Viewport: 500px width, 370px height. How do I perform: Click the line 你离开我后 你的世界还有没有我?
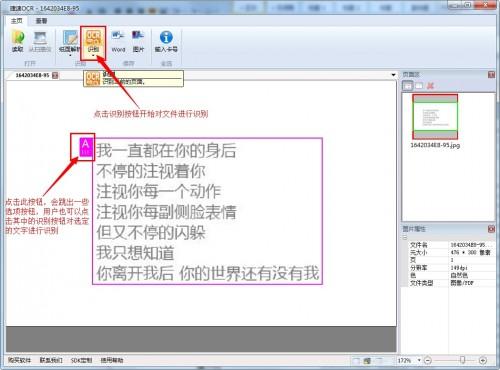(208, 273)
